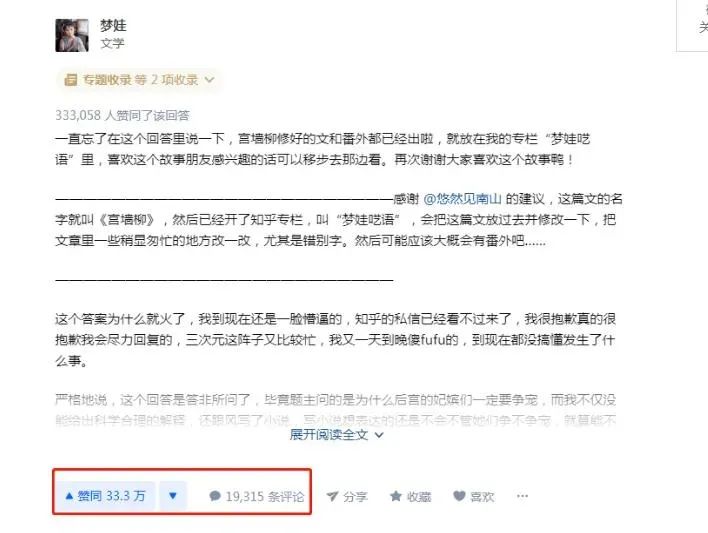708x533 pixels.
Task: Expand the 专题收录 等 2 项收录 chevron
Action: click(209, 80)
